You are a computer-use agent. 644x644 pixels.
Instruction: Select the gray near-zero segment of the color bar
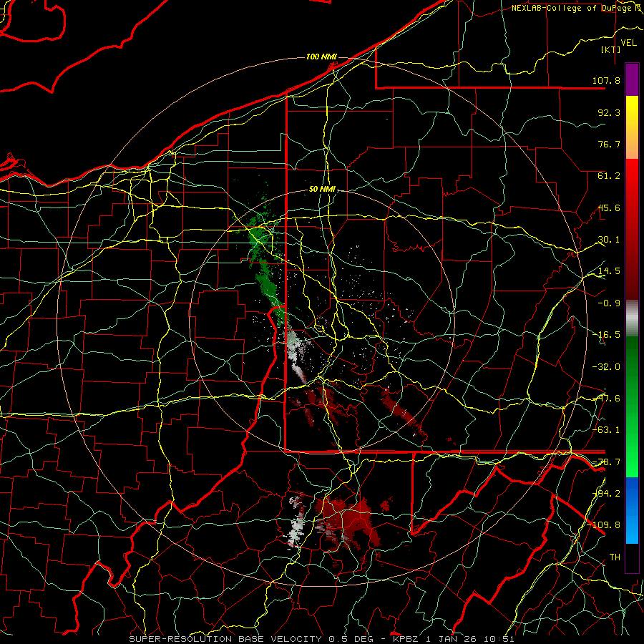pos(632,318)
